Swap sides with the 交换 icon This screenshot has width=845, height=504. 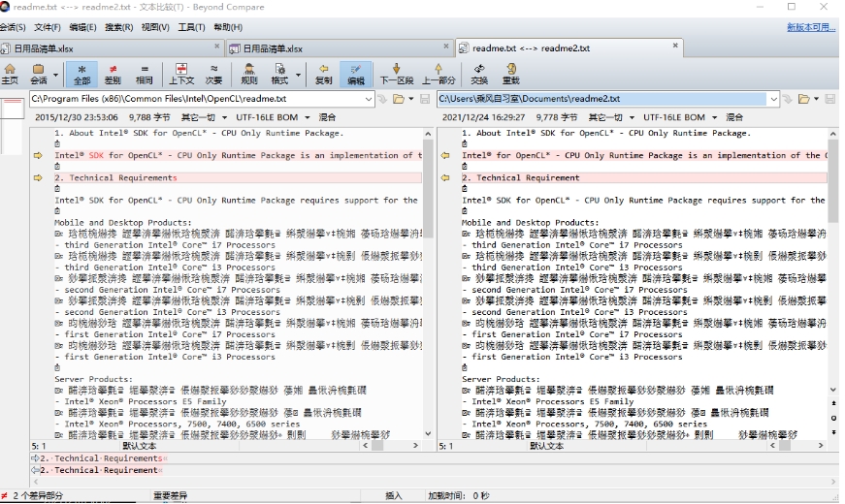tap(479, 74)
